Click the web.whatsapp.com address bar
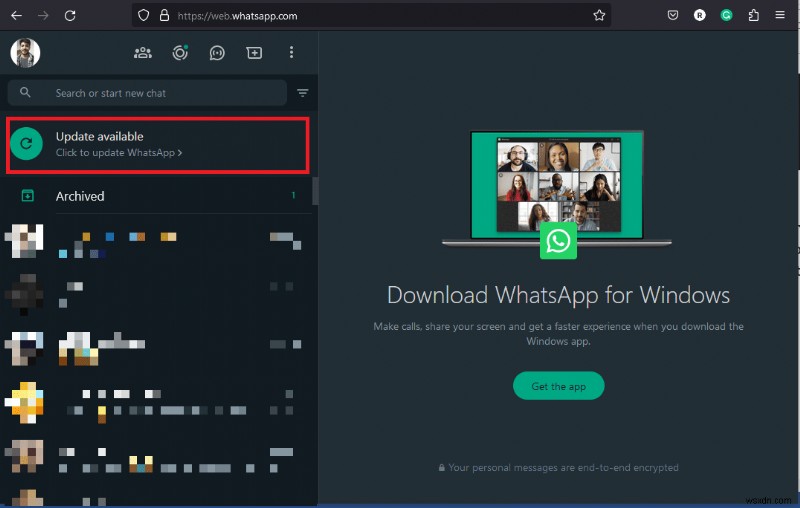The width and height of the screenshot is (800, 508). (x=371, y=16)
